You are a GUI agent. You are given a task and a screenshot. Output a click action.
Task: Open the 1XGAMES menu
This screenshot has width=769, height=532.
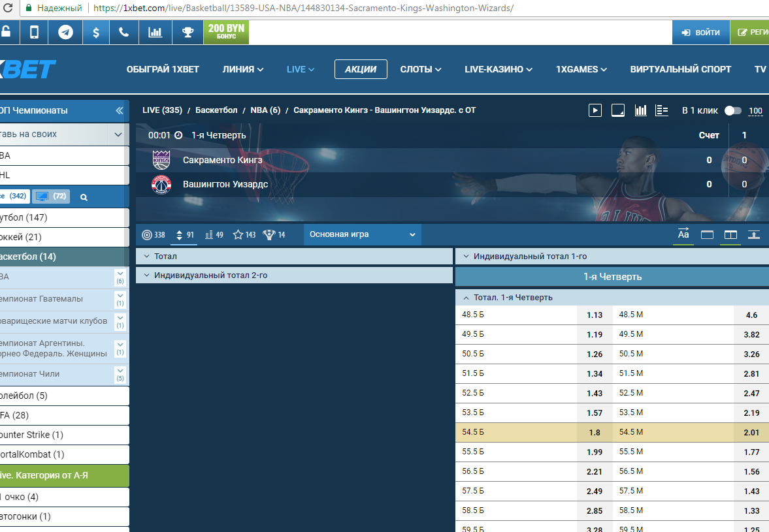[581, 70]
